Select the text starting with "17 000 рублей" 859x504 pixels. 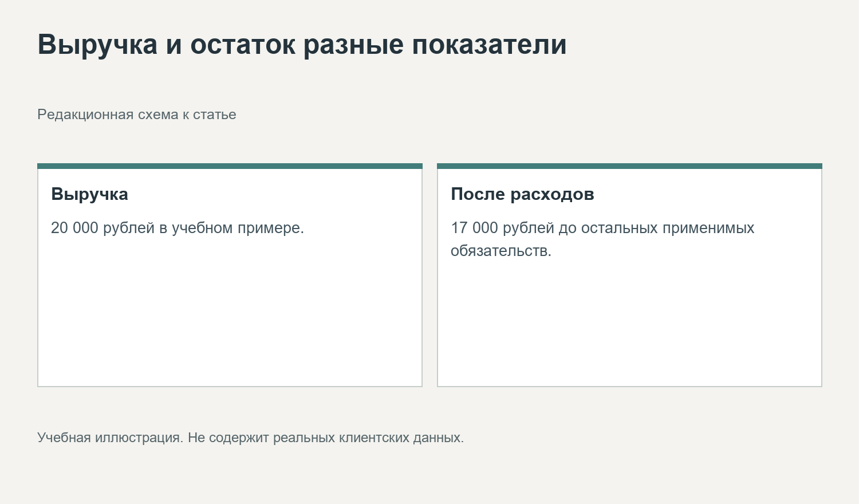click(602, 239)
